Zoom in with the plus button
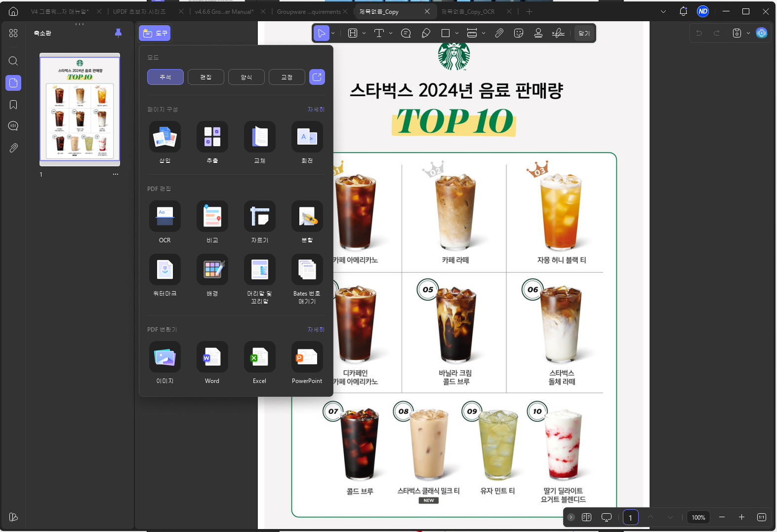Screen dimensions: 777x532 [x=741, y=517]
